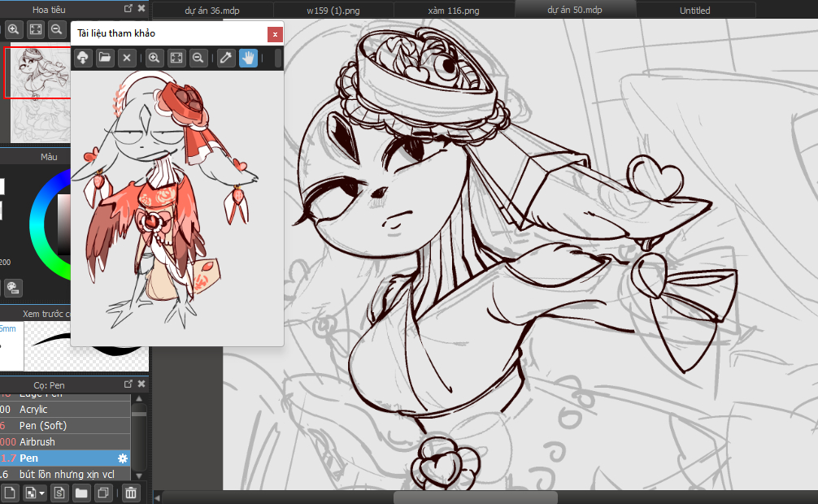Click the cloud download icon in reference window

pos(83,58)
